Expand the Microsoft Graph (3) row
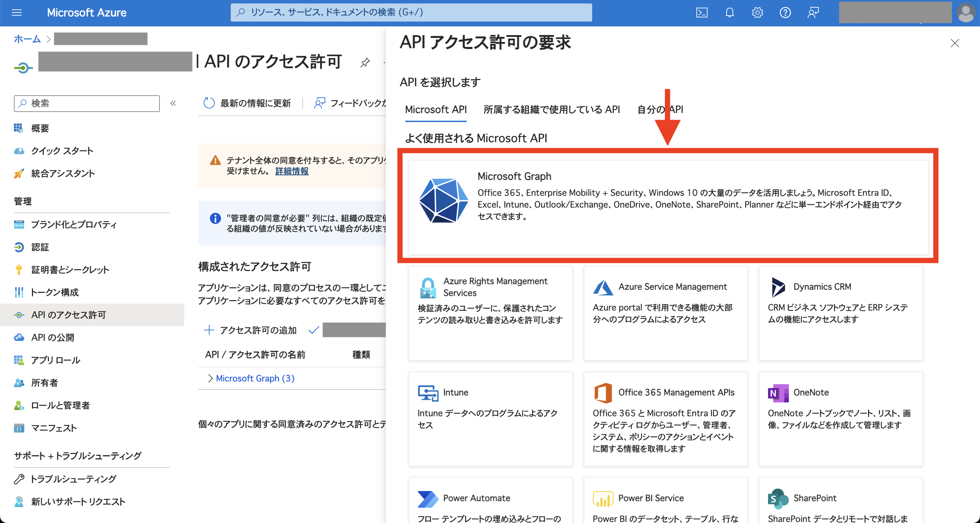Viewport: 980px width, 523px height. pos(210,378)
